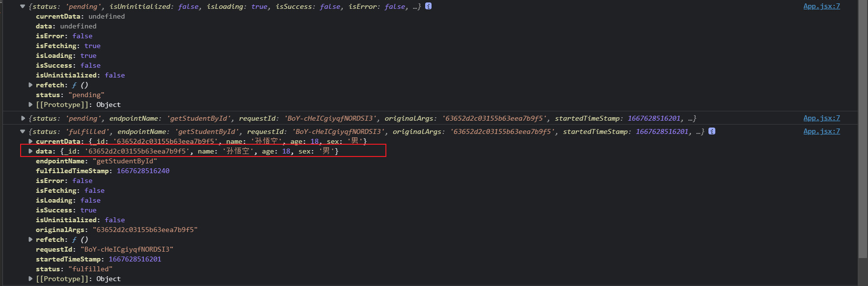Expand refetch function in fulfilled object
Screen dimensions: 868x286
click(30, 239)
